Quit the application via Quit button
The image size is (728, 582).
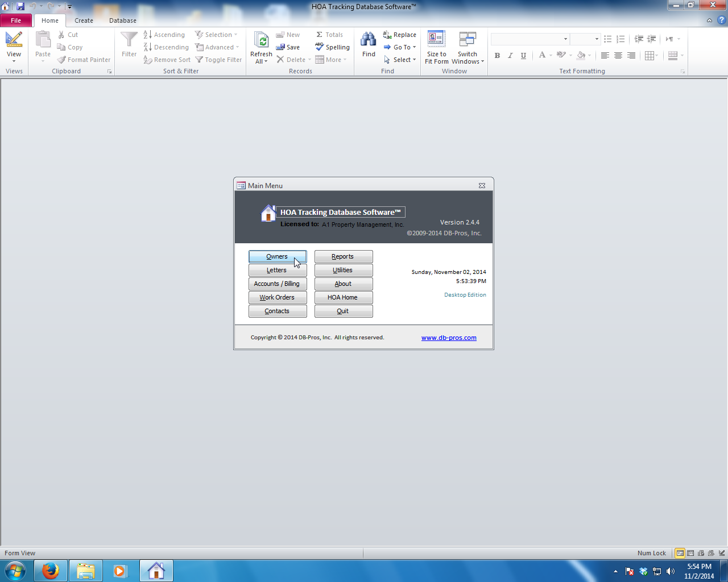pos(344,311)
